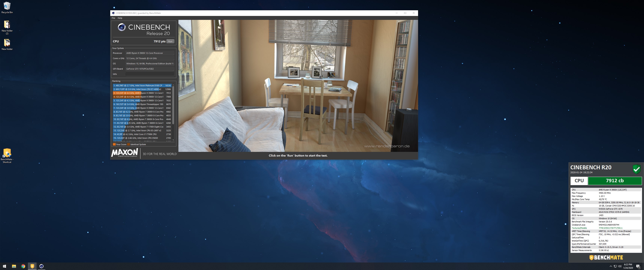Select Ryzen 7 1700X ranking row
Screen dimensions: 644x270
(142, 127)
